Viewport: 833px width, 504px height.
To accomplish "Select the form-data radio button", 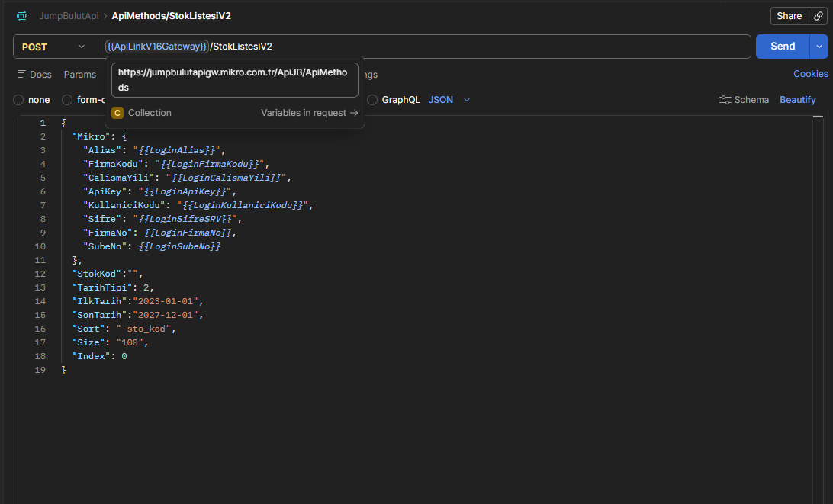I will pyautogui.click(x=67, y=100).
